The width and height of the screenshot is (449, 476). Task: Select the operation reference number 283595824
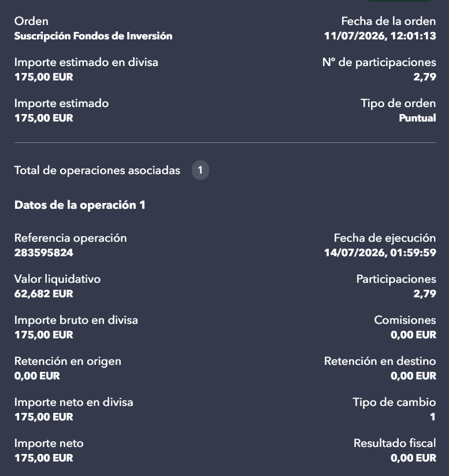(43, 252)
